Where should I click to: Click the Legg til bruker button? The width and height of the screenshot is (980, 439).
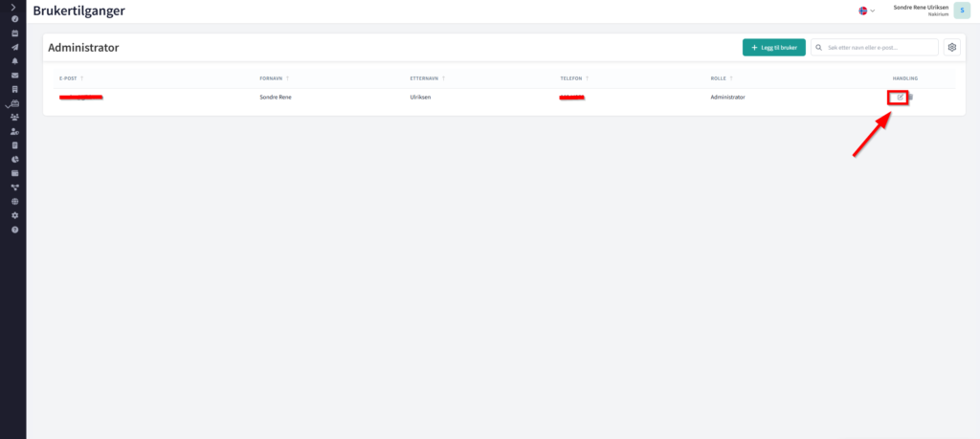(773, 47)
